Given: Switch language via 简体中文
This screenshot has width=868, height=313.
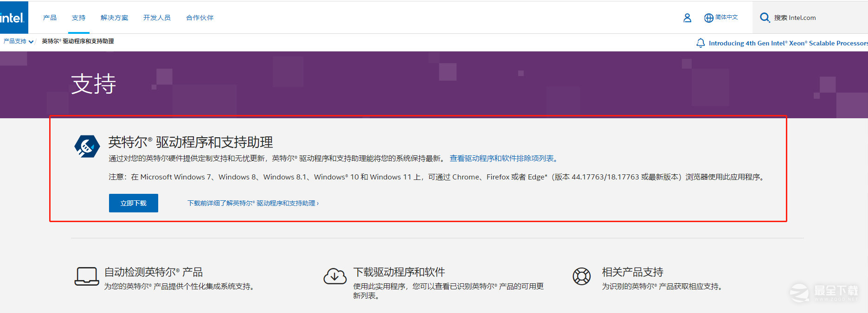Looking at the screenshot, I should (x=727, y=17).
